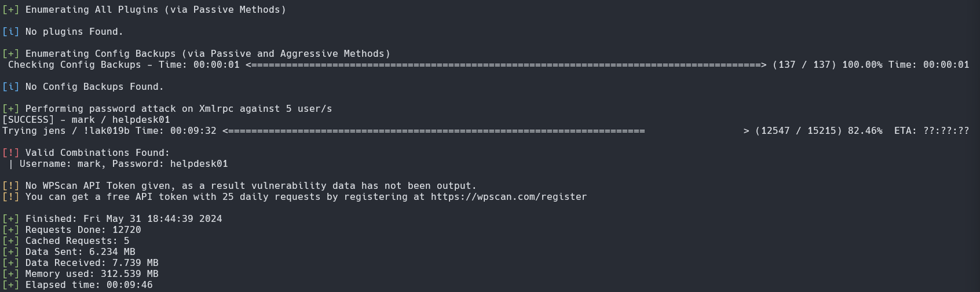
Task: Click the password attack progress bar at 82.46%
Action: tap(486, 131)
